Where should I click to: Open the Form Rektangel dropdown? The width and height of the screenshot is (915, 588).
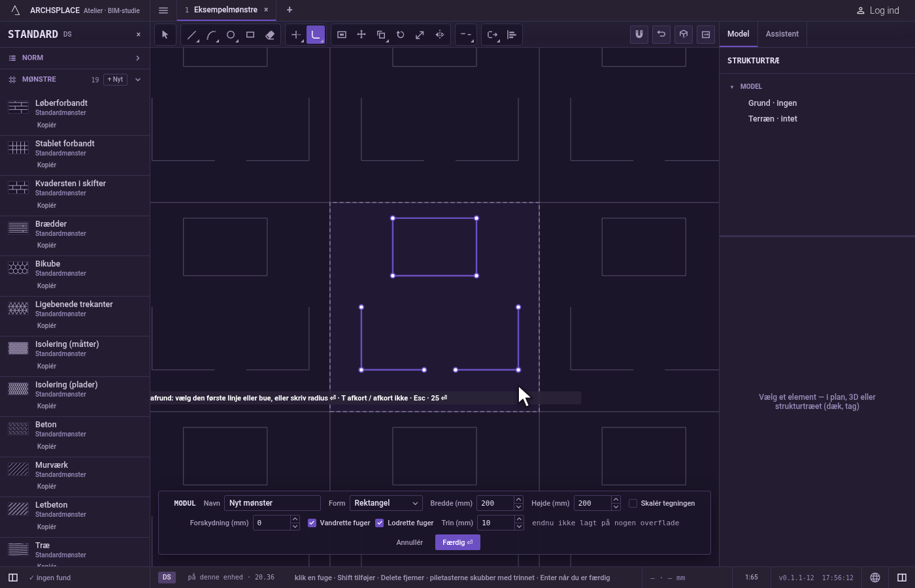386,503
